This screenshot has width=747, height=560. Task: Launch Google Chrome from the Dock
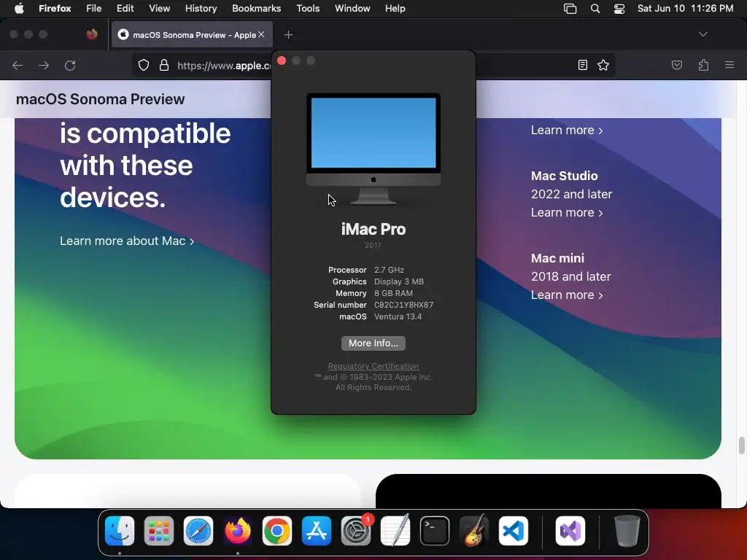point(277,531)
